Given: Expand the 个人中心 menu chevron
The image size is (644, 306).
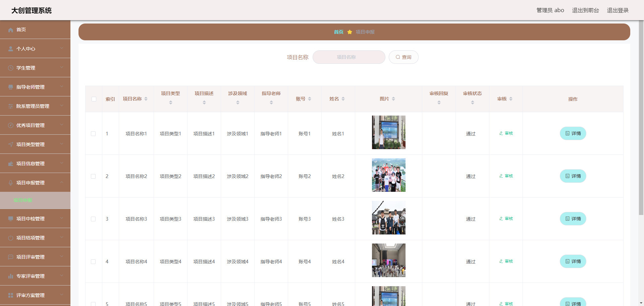Looking at the screenshot, I should click(x=62, y=48).
